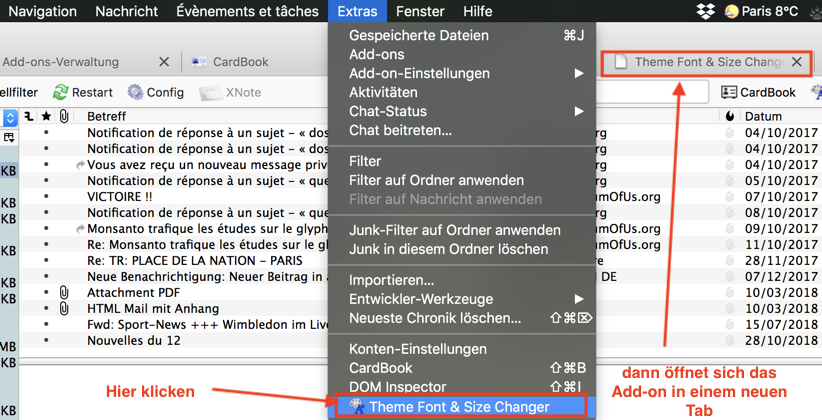This screenshot has height=420, width=822.
Task: Toggle junk status for the 04/10/2017 message
Action: (x=729, y=133)
